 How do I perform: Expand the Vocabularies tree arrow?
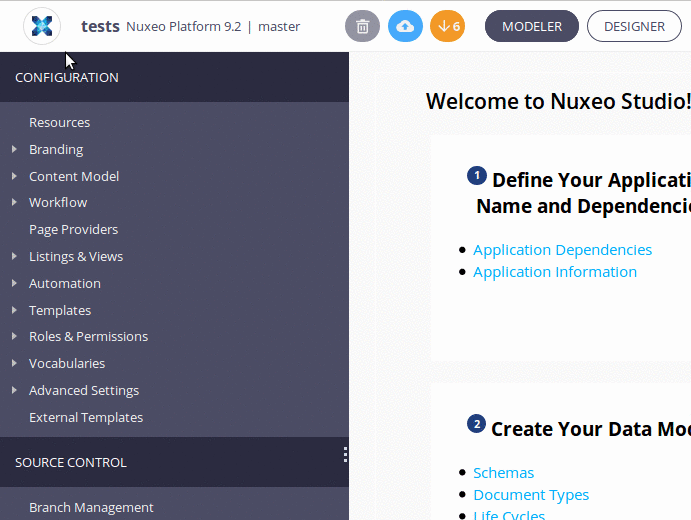14,363
